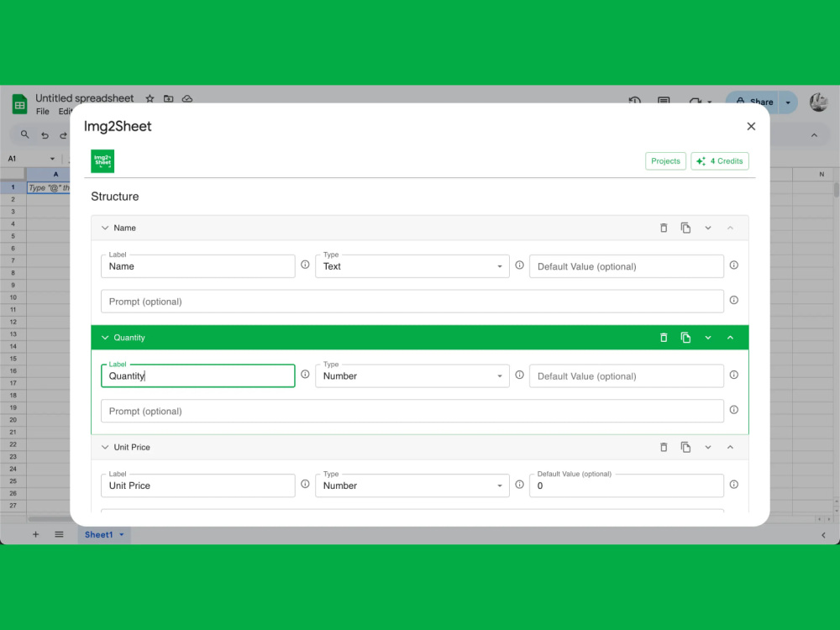Star the Untitled spreadsheet

(150, 98)
